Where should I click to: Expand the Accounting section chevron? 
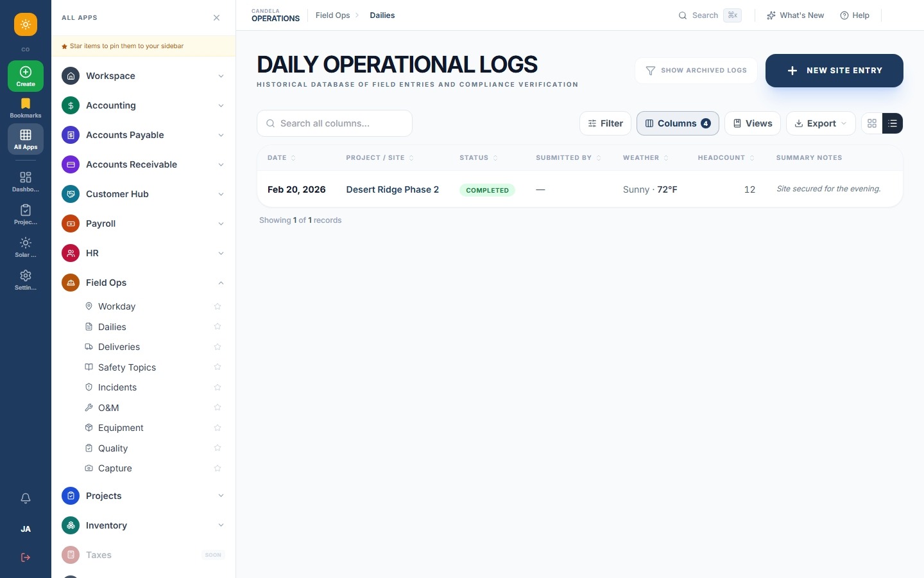221,105
